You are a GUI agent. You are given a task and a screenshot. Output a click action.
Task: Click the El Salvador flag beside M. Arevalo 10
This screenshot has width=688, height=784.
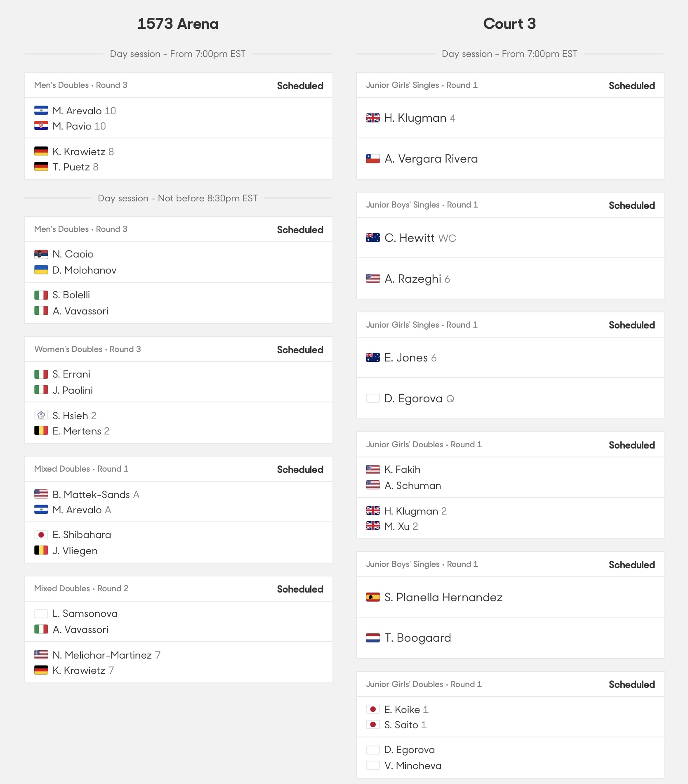coord(41,110)
